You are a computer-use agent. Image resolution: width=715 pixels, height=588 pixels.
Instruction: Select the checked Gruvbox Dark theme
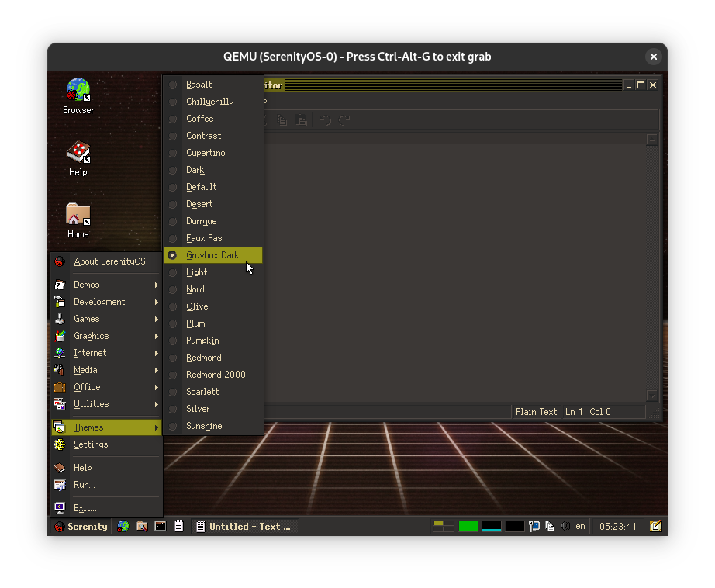213,255
